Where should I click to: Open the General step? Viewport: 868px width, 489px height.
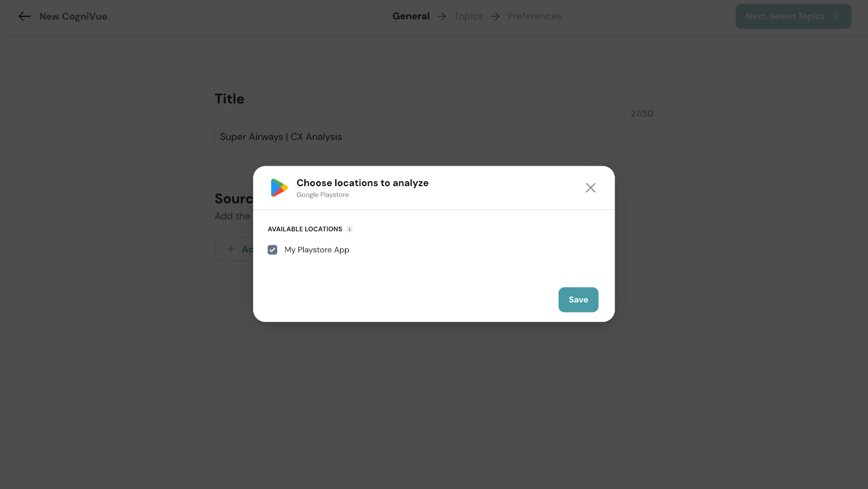[x=411, y=16]
